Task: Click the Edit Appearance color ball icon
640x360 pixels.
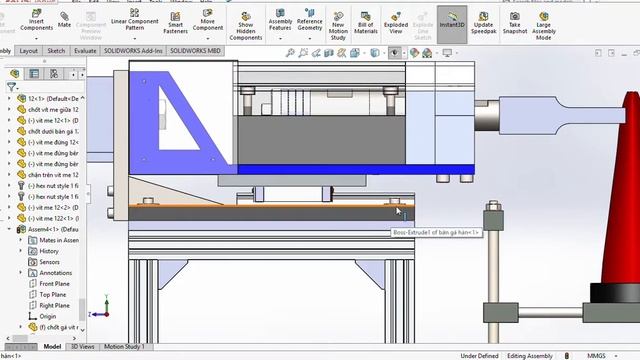Action: (x=414, y=53)
